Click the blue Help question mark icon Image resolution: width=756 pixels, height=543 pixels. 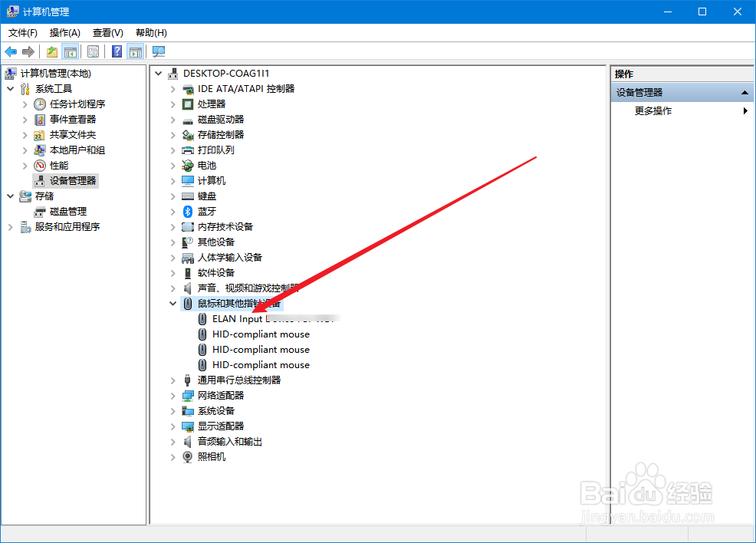[x=117, y=51]
